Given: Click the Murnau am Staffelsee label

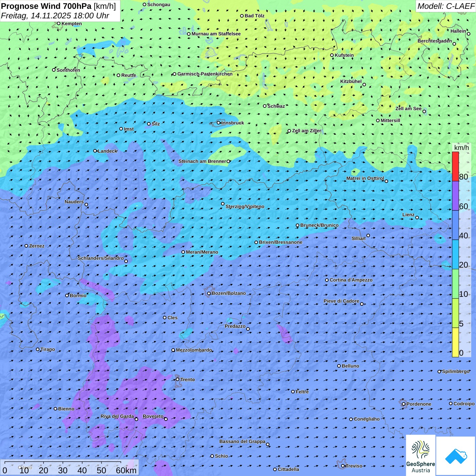Looking at the screenshot, I should pyautogui.click(x=216, y=34).
